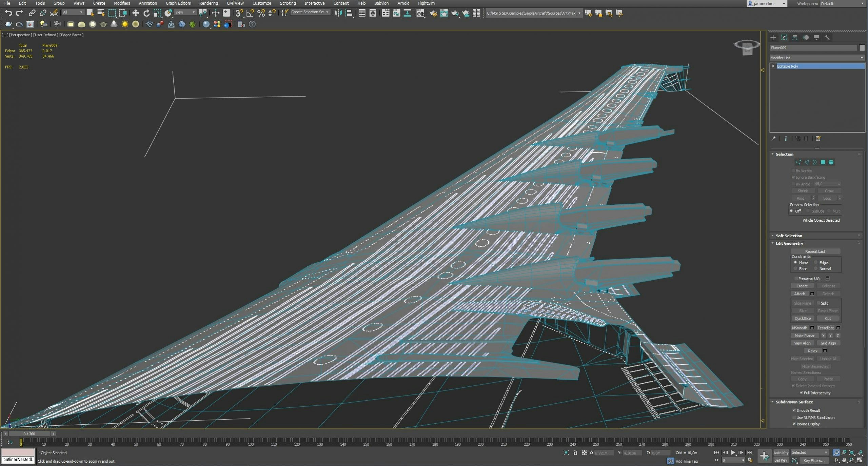Select Vertex sub-object level icon
This screenshot has height=466, width=868.
click(798, 162)
